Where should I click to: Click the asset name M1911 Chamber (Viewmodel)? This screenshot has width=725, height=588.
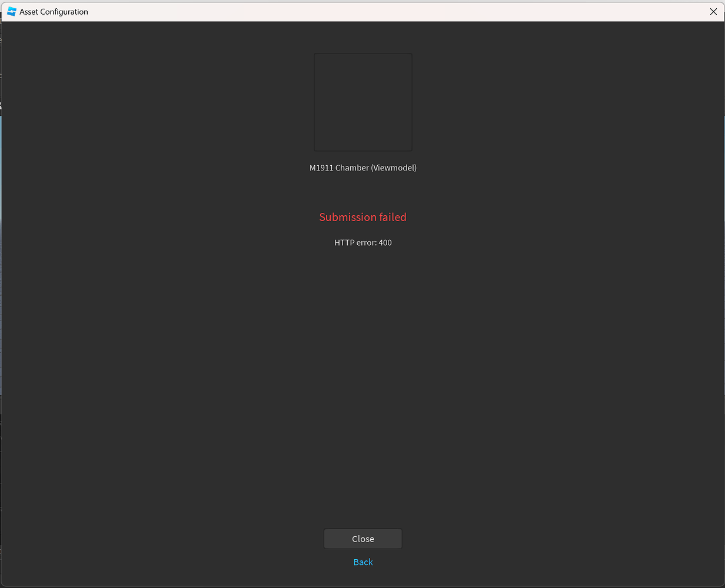click(362, 168)
